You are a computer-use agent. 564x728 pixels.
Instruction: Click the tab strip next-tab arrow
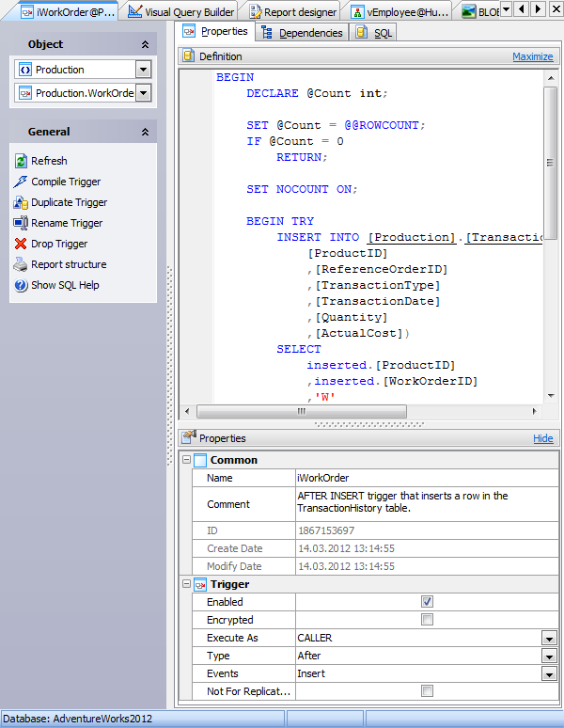click(x=538, y=8)
